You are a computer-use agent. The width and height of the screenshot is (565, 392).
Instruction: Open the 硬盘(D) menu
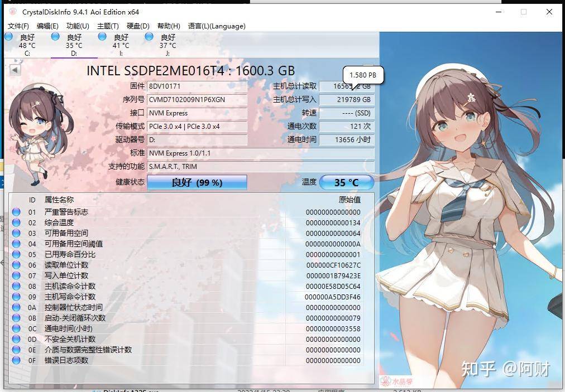138,26
